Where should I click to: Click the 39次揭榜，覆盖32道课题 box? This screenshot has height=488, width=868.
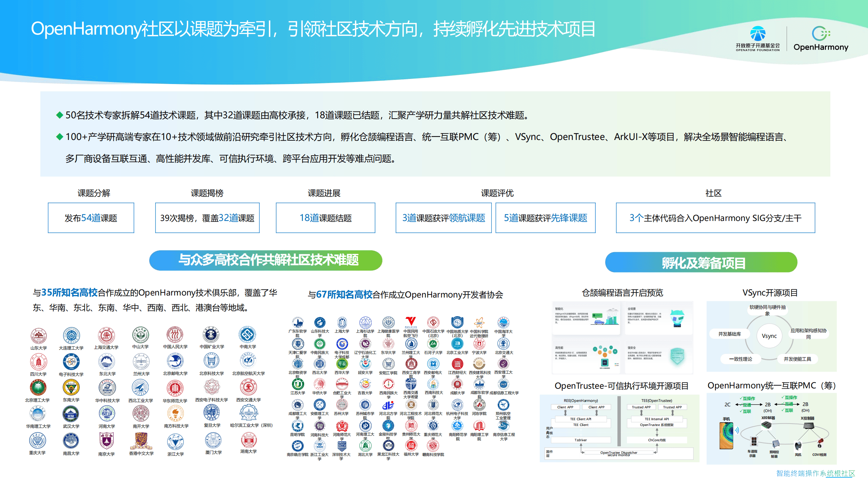coord(207,218)
